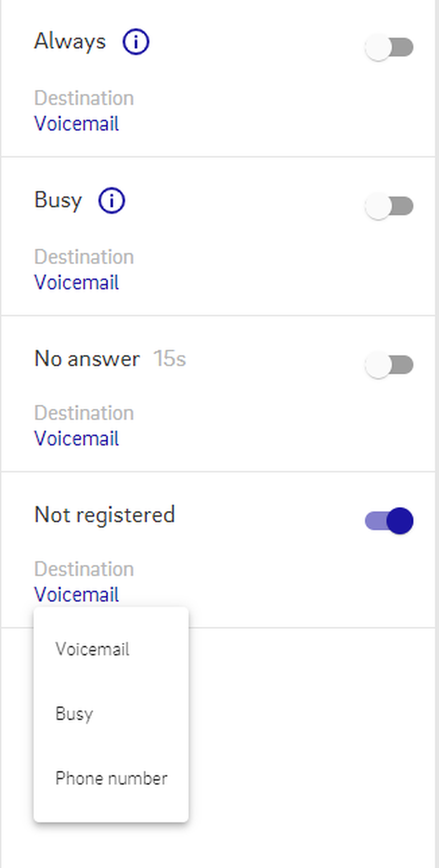Expand the Busy destination Voicemail dropdown

[77, 282]
